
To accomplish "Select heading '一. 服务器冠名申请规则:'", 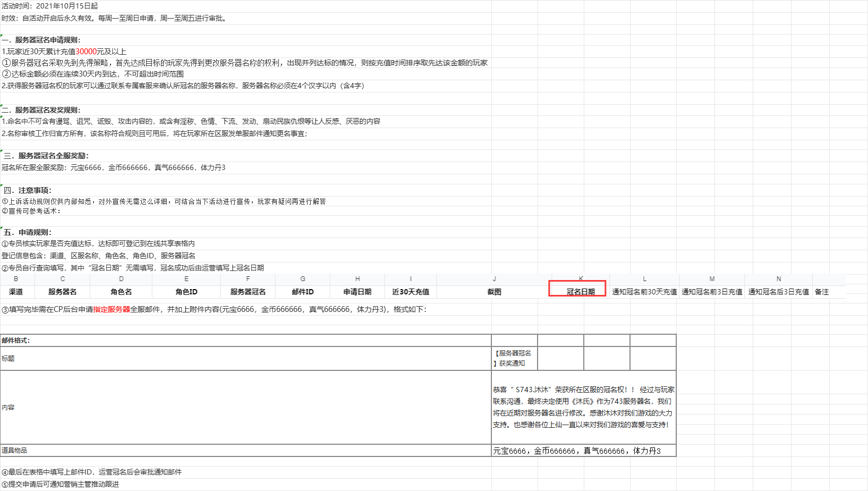I will (x=41, y=40).
